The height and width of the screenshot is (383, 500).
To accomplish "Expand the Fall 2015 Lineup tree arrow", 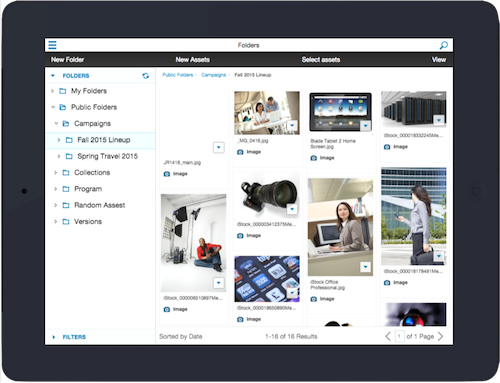I will 59,140.
